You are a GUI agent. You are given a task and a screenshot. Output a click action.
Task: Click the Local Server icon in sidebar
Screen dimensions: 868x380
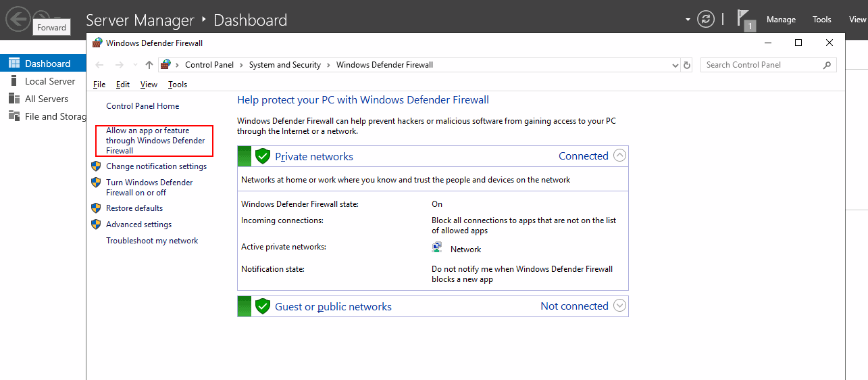click(13, 81)
